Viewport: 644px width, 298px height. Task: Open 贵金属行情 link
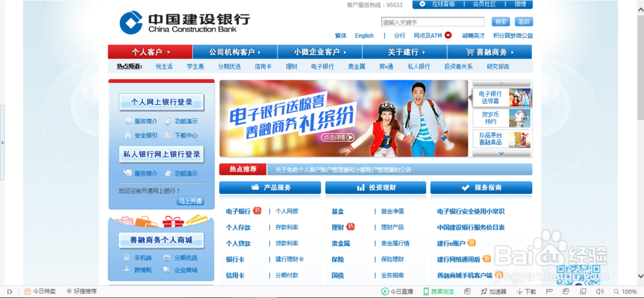395,243
